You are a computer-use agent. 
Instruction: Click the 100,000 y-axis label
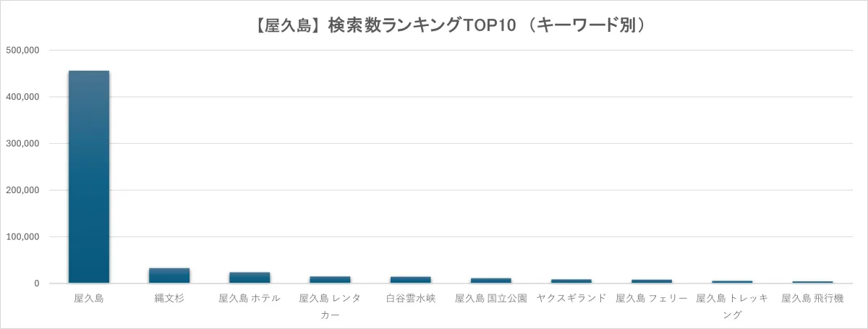25,237
